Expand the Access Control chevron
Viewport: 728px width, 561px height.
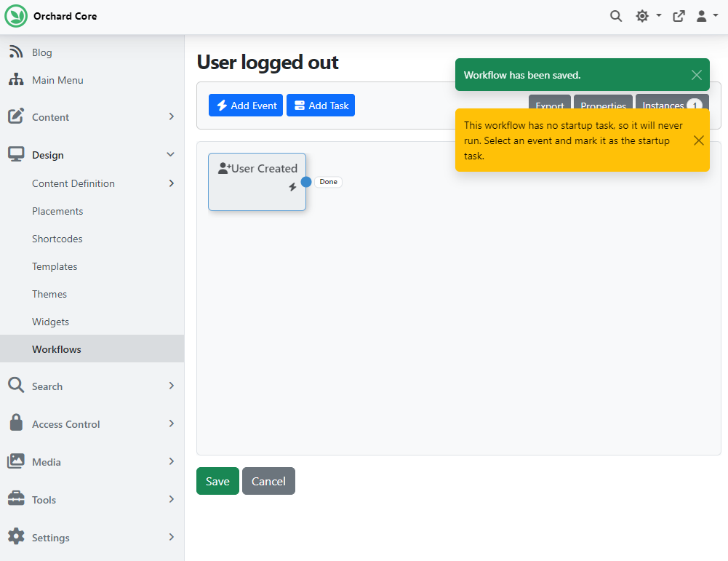[x=172, y=423]
